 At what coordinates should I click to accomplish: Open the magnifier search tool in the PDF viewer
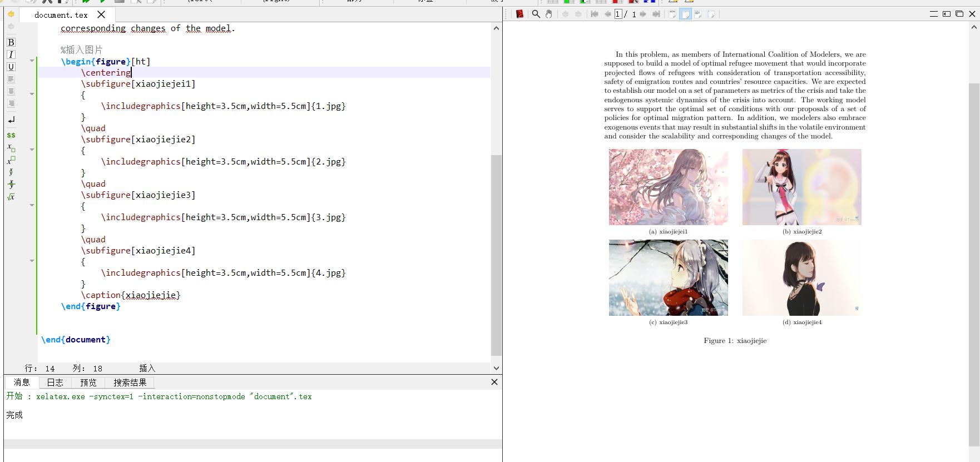coord(536,14)
